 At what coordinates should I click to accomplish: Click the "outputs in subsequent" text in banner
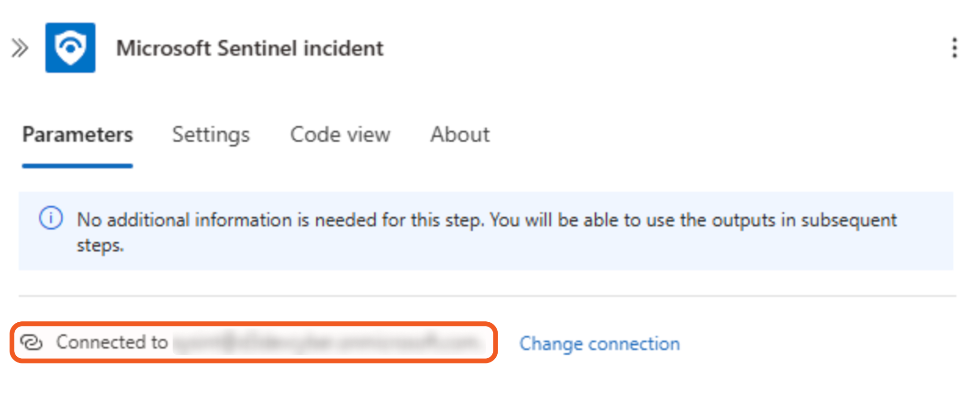click(x=804, y=220)
